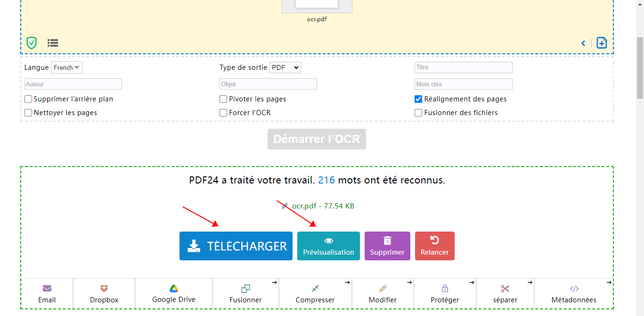Switch to file list view icon

coord(53,43)
